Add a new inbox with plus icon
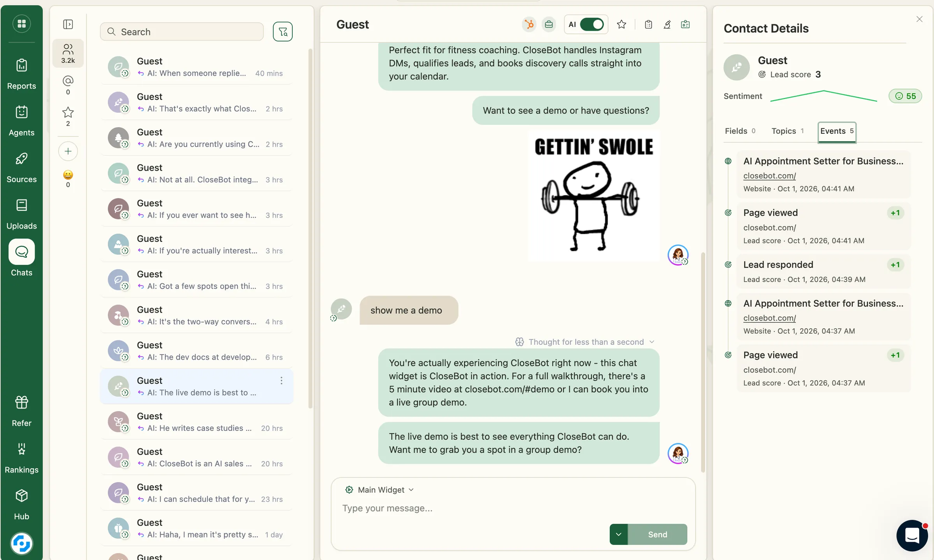This screenshot has height=560, width=934. click(68, 151)
